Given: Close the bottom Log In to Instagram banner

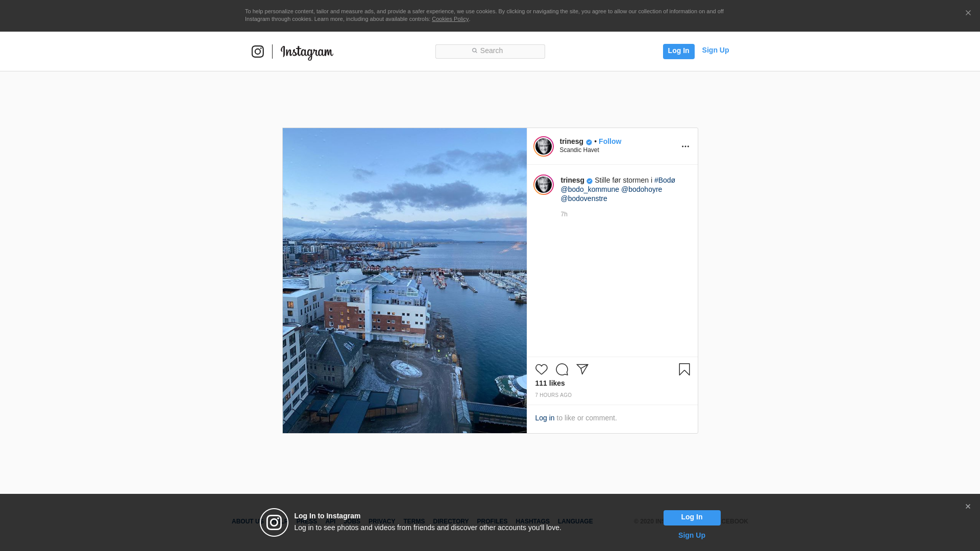Looking at the screenshot, I should 968,507.
